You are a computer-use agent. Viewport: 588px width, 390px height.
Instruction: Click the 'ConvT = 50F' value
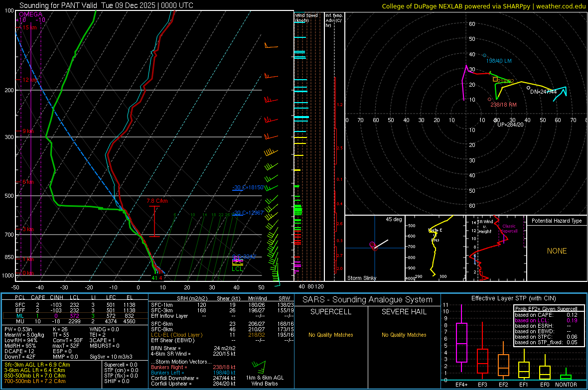pos(67,340)
